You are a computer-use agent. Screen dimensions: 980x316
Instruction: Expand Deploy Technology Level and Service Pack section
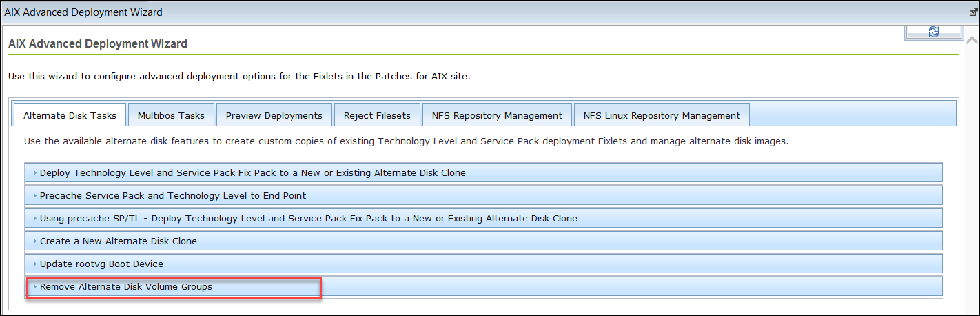click(484, 172)
